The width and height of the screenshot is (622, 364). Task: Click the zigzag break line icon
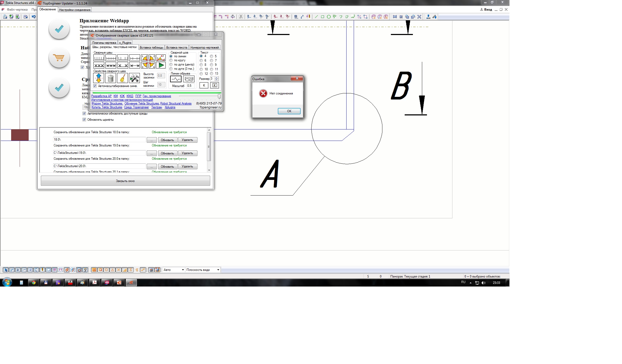pos(176,79)
